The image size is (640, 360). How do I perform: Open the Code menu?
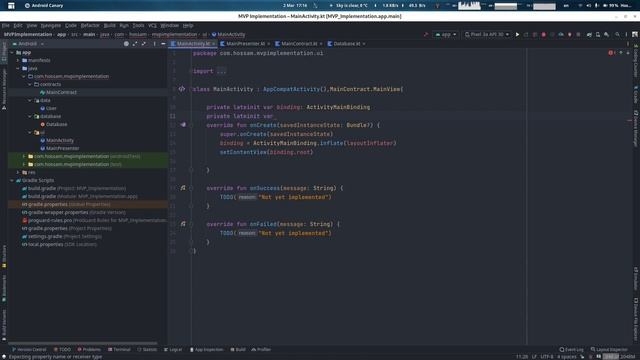pos(71,25)
